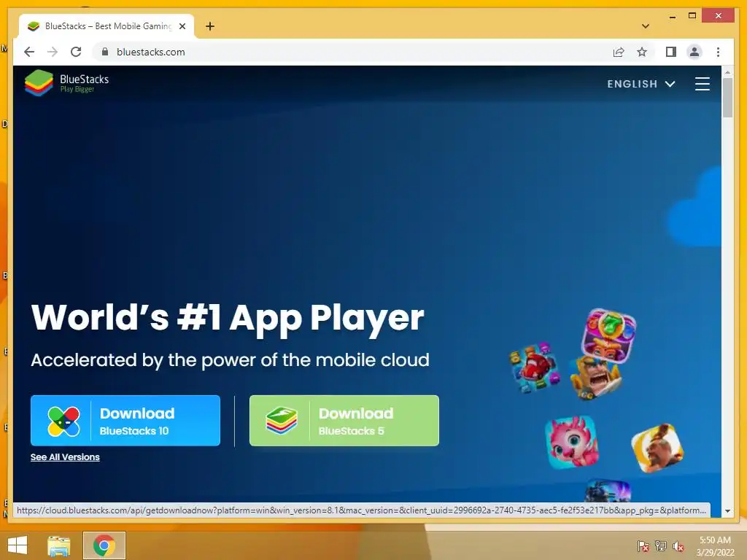Reload the bluestacks.com page
Viewport: 747px width, 560px height.
(76, 52)
